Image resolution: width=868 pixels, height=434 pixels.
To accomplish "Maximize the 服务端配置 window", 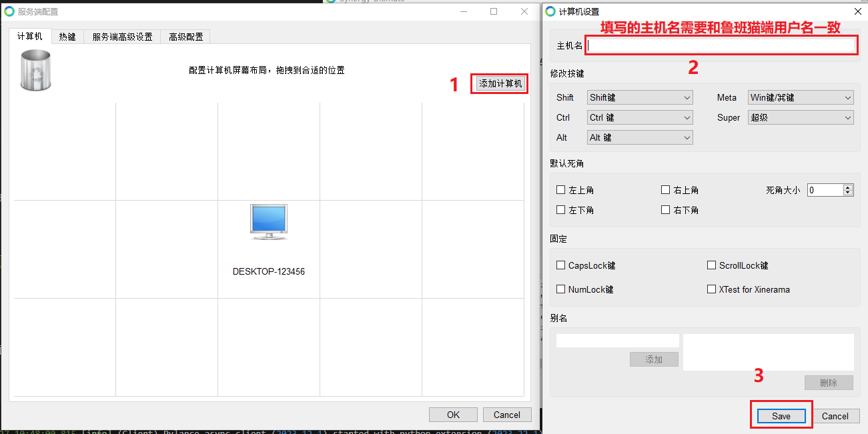I will click(x=494, y=11).
